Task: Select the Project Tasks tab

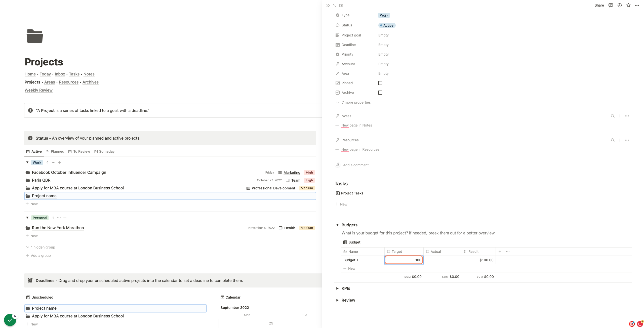Action: pyautogui.click(x=350, y=193)
